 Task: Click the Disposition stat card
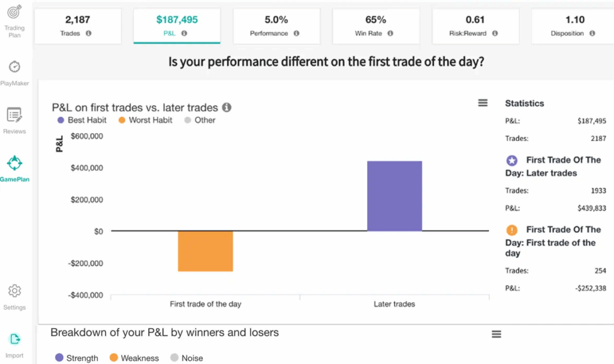click(x=574, y=26)
